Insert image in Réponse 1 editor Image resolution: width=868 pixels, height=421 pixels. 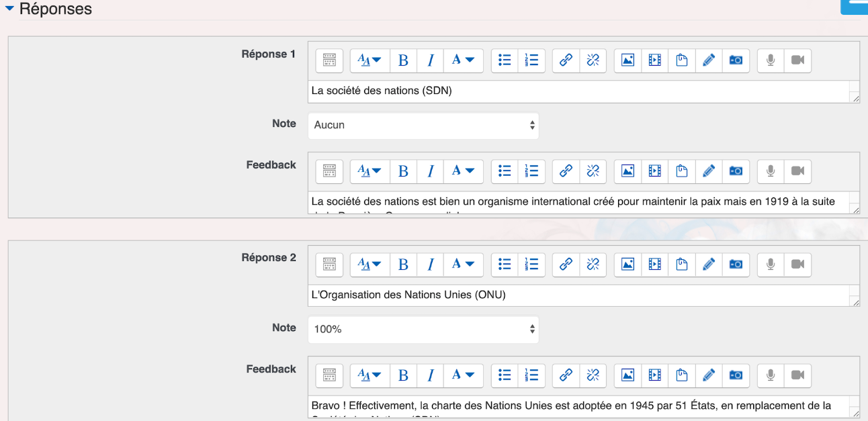click(627, 60)
